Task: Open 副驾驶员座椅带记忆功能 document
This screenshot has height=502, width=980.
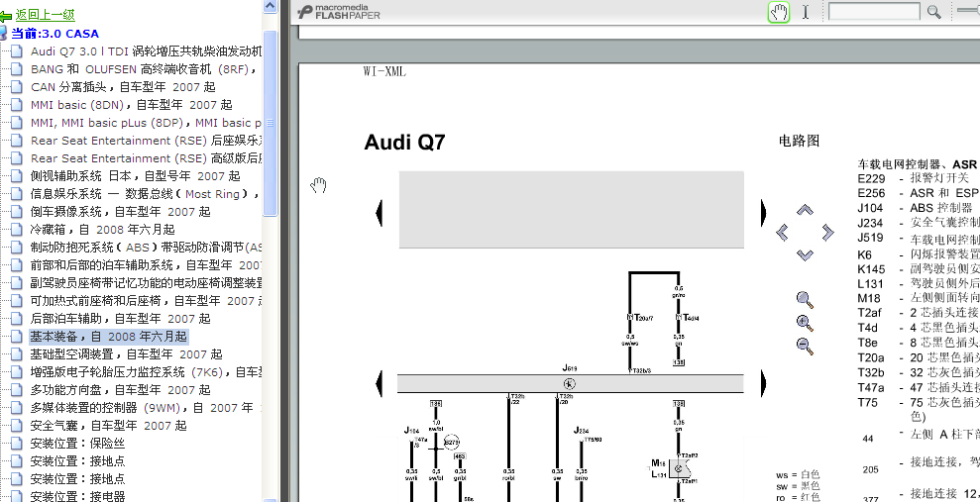Action: click(147, 283)
